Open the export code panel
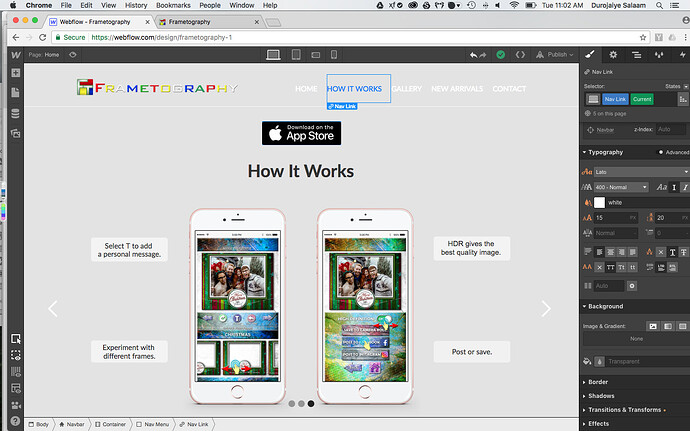Viewport: 690px width, 431px height. click(520, 55)
